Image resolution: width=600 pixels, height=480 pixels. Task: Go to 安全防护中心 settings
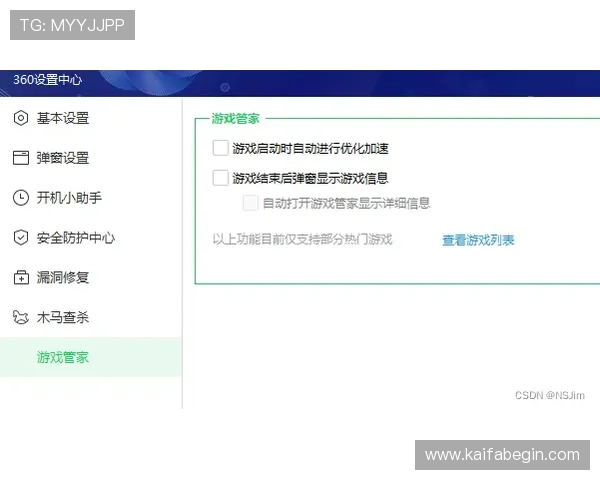(x=91, y=238)
